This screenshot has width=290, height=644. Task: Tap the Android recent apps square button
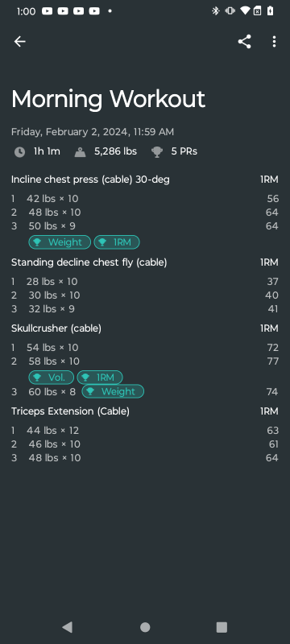point(222,627)
